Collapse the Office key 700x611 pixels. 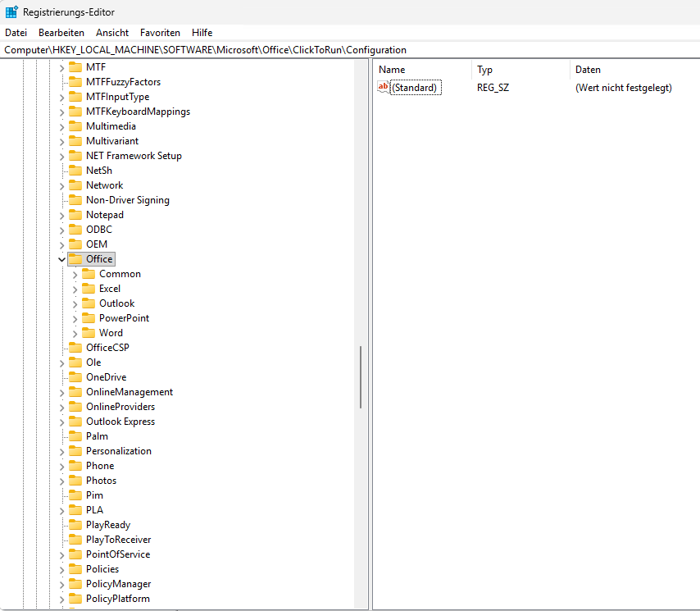(x=61, y=259)
